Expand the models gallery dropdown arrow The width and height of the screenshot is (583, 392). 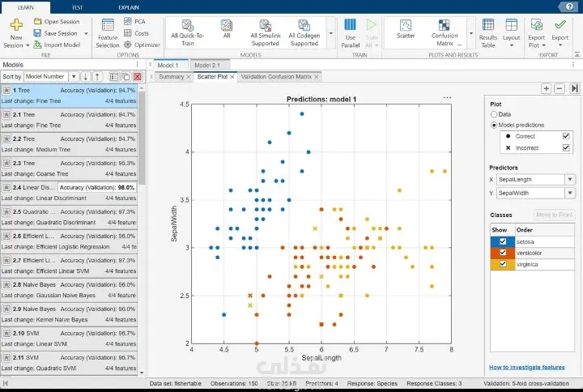point(331,33)
